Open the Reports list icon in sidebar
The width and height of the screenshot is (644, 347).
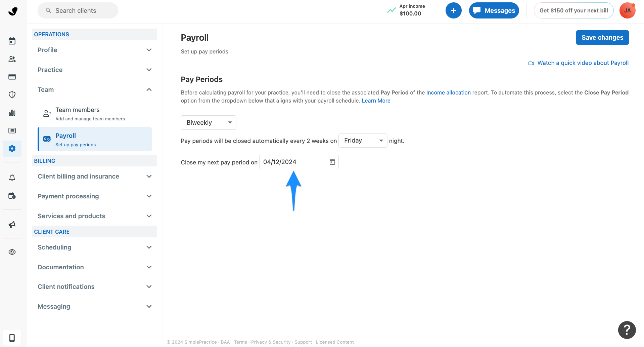click(12, 130)
